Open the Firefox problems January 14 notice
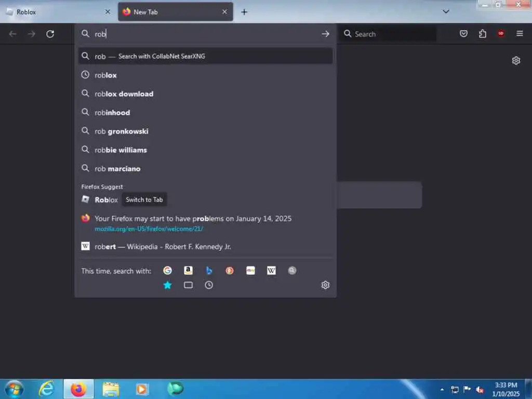The image size is (532, 399). click(x=193, y=219)
